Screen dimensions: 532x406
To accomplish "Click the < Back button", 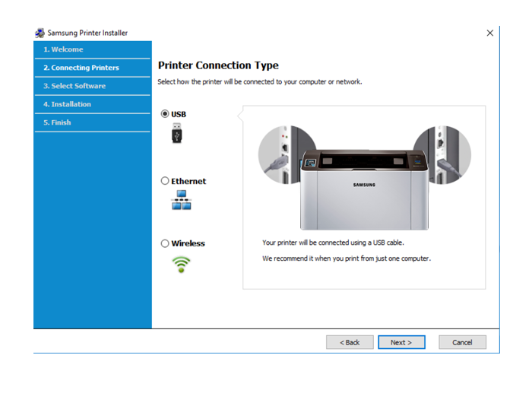I will tap(350, 342).
